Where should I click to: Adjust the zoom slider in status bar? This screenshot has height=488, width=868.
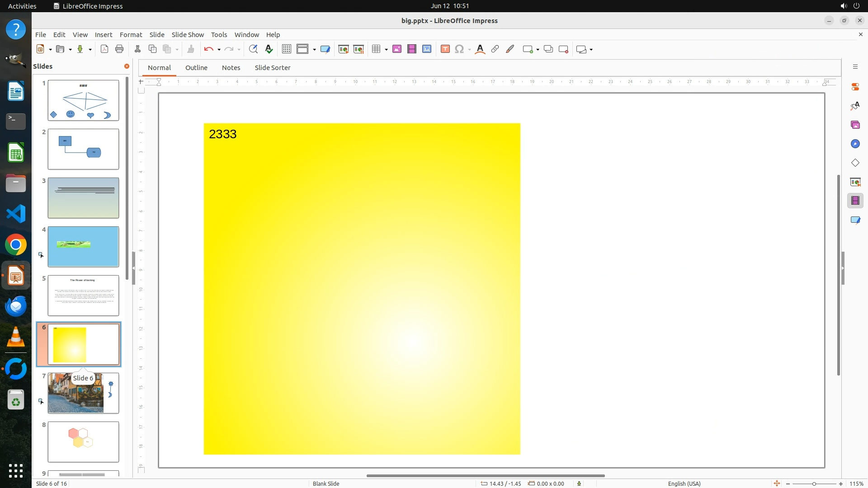[x=814, y=484]
